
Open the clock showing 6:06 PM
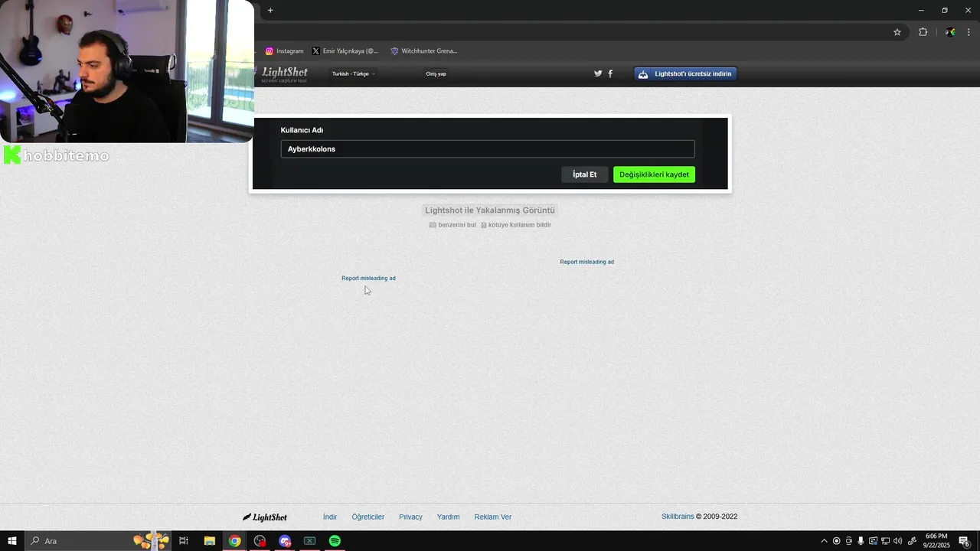click(x=936, y=541)
